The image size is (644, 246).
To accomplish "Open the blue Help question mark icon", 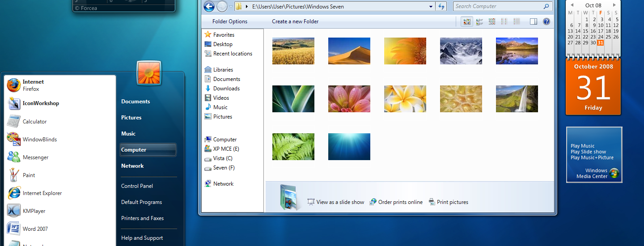I will coord(546,21).
